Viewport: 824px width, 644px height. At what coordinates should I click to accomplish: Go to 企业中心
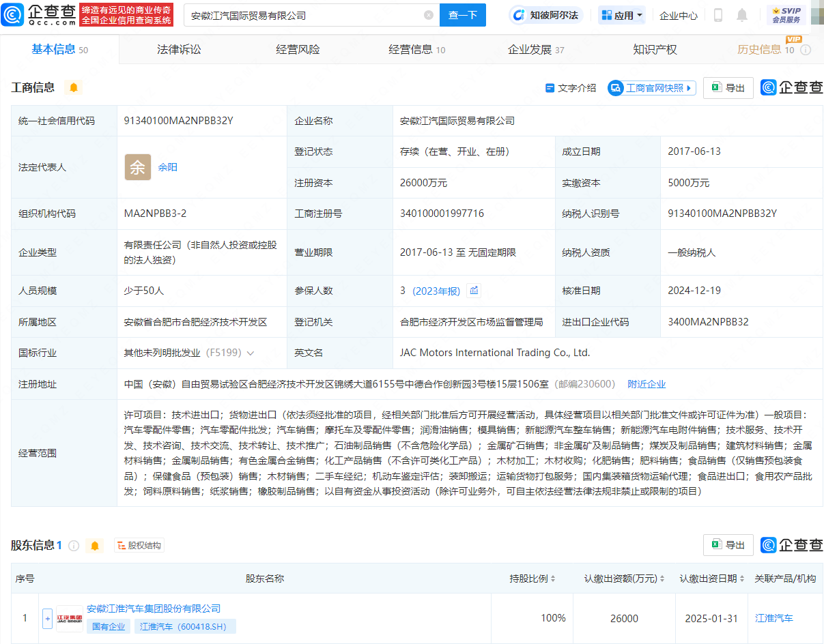coord(678,15)
